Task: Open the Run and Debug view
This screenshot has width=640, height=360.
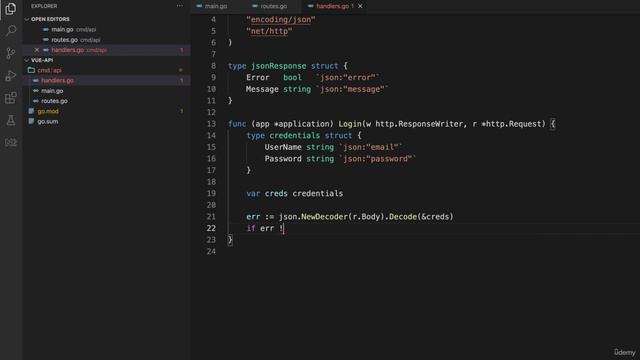Action: coord(11,76)
